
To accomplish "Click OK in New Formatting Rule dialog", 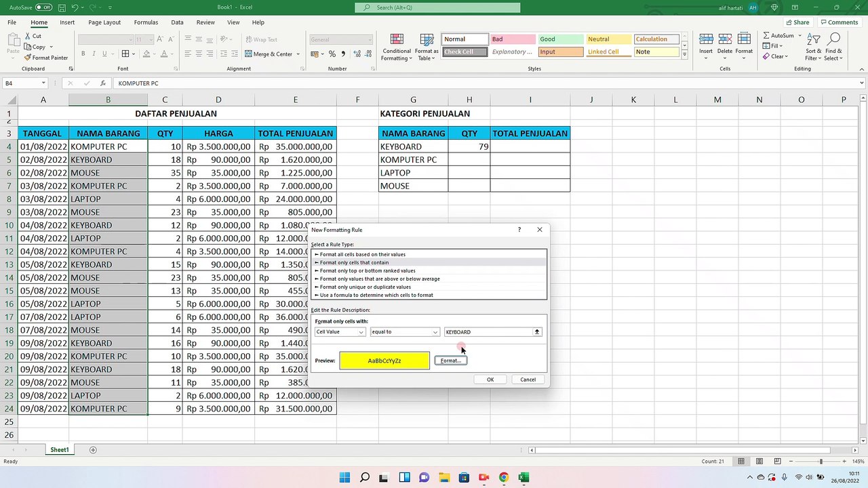I will [x=490, y=380].
